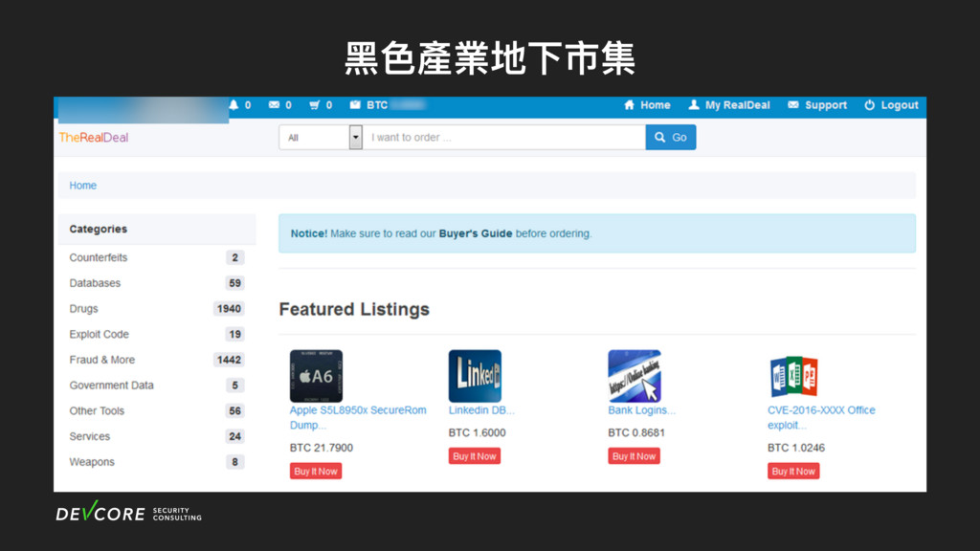Click Buy It Now under BTC 0.8681
This screenshot has width=980, height=551.
click(x=634, y=456)
